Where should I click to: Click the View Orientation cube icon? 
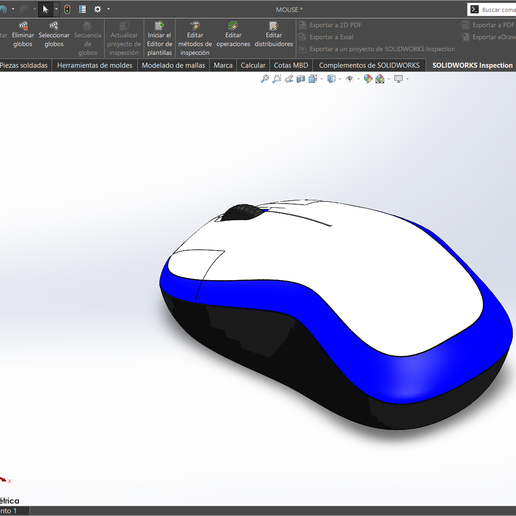(313, 79)
